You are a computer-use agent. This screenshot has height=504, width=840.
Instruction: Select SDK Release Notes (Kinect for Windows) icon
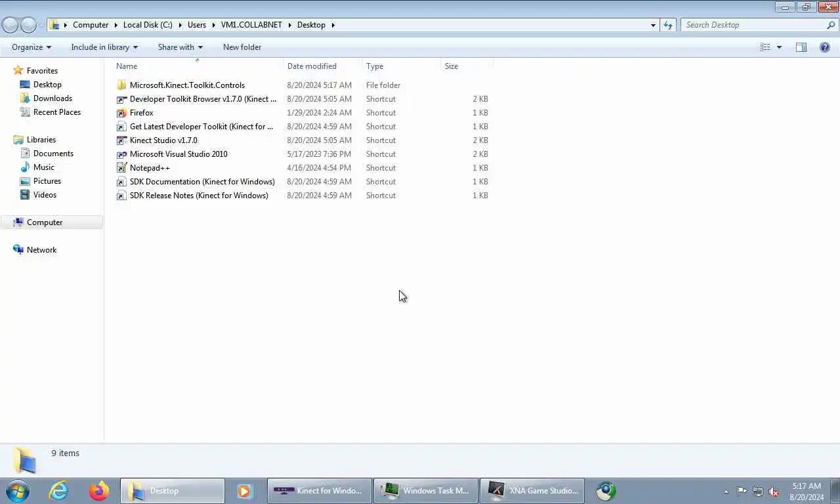(x=121, y=196)
